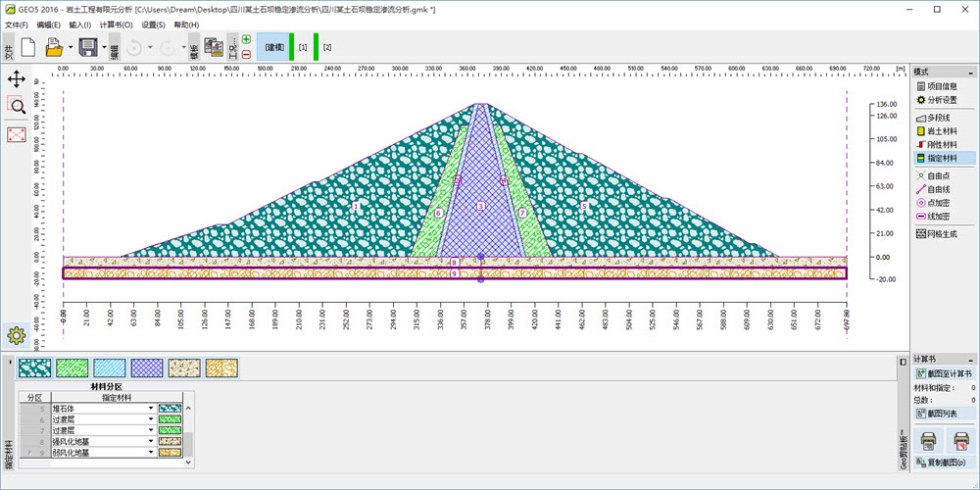Open file using the folder icon
Viewport: 980px width, 490px height.
coord(55,47)
